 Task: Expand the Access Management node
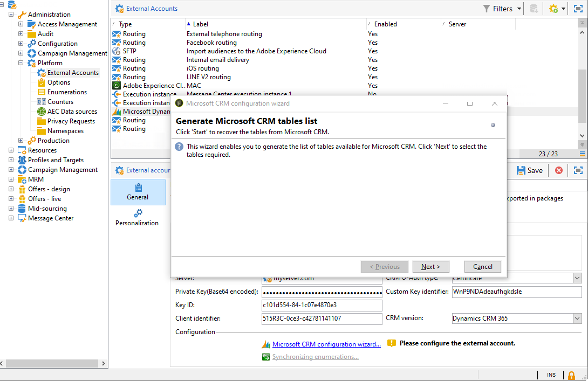pyautogui.click(x=20, y=24)
